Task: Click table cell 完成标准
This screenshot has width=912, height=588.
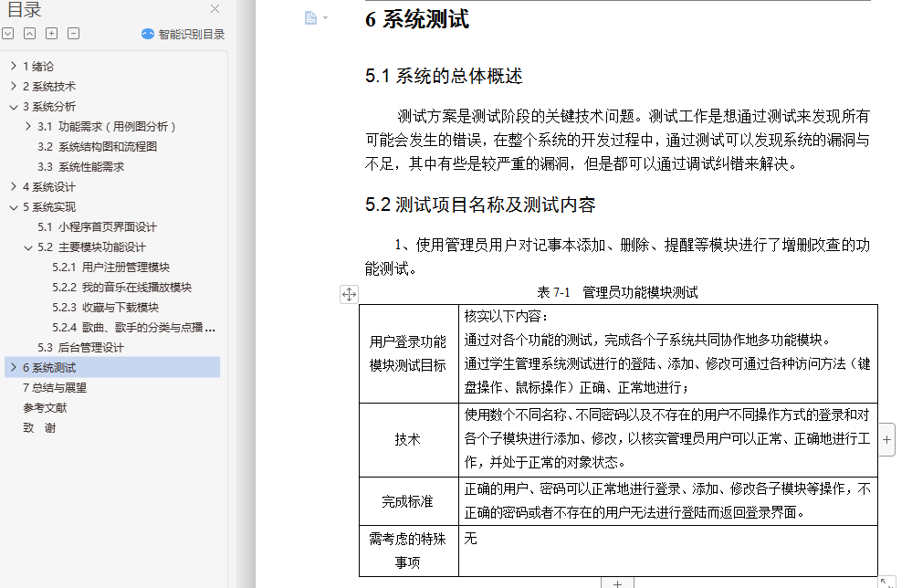Action: pyautogui.click(x=408, y=501)
